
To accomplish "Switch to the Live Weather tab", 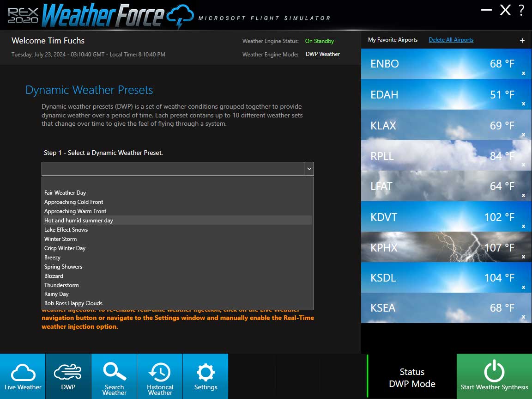I will tap(23, 376).
